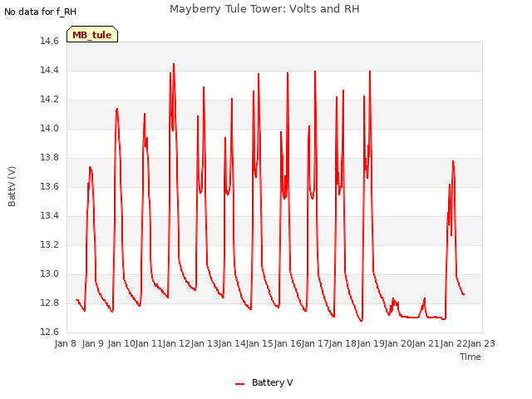Click the Jan 18 x-axis date label
The height and width of the screenshot is (399, 532).
tap(343, 343)
